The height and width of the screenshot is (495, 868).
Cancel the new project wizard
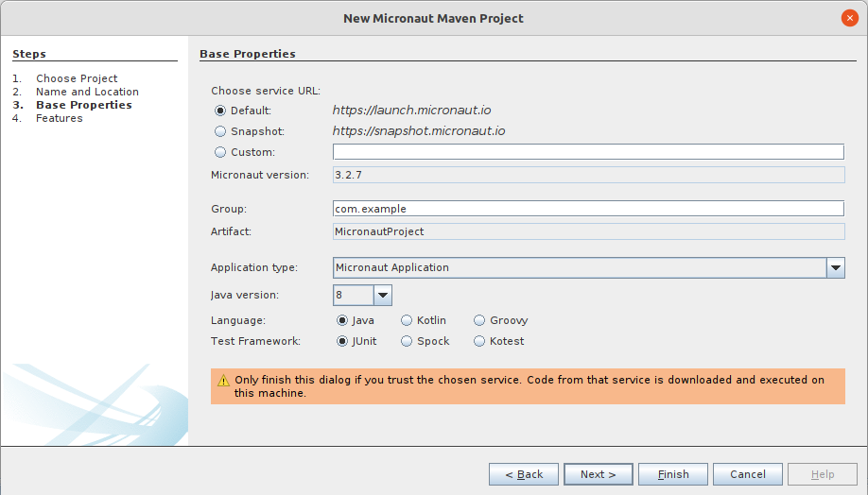tap(748, 474)
